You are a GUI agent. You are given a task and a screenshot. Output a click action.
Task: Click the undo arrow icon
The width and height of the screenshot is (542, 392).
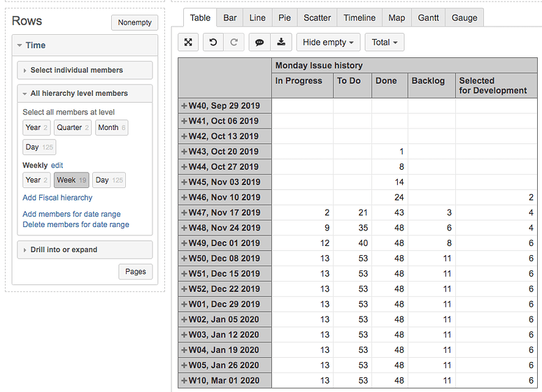tap(213, 43)
